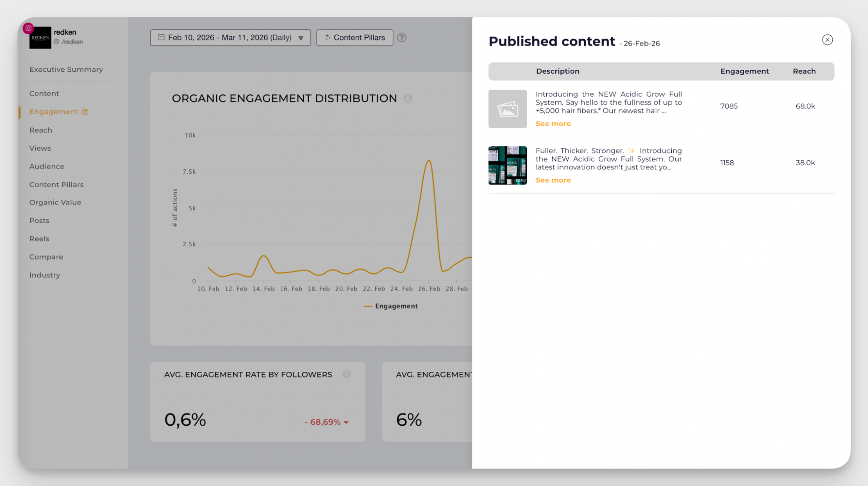
Task: Open the Acidic Grow Full product thumbnail
Action: [507, 165]
